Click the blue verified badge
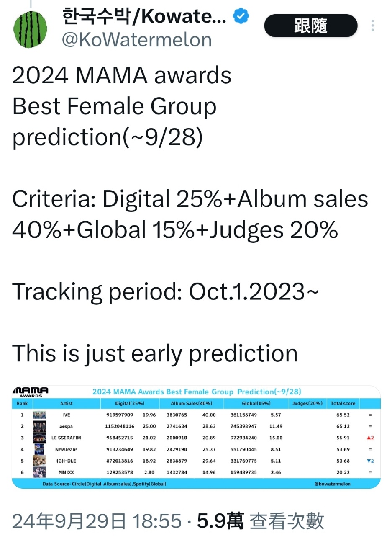Viewport: 392px width, 536px height. [x=241, y=17]
